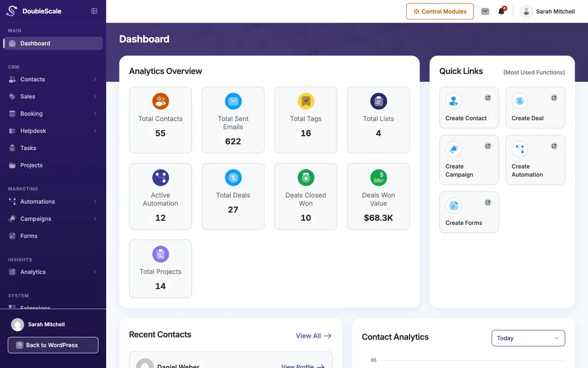The width and height of the screenshot is (588, 368).
Task: Click the Create Deal dollar icon
Action: point(520,101)
